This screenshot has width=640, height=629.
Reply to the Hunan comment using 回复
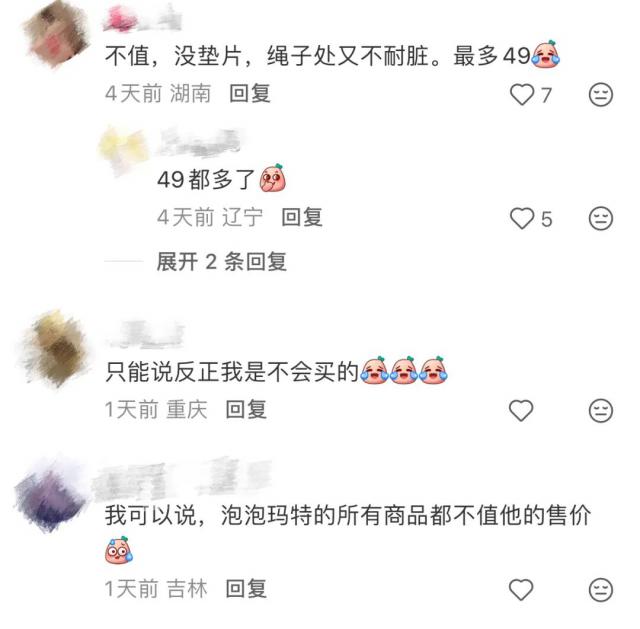250,94
